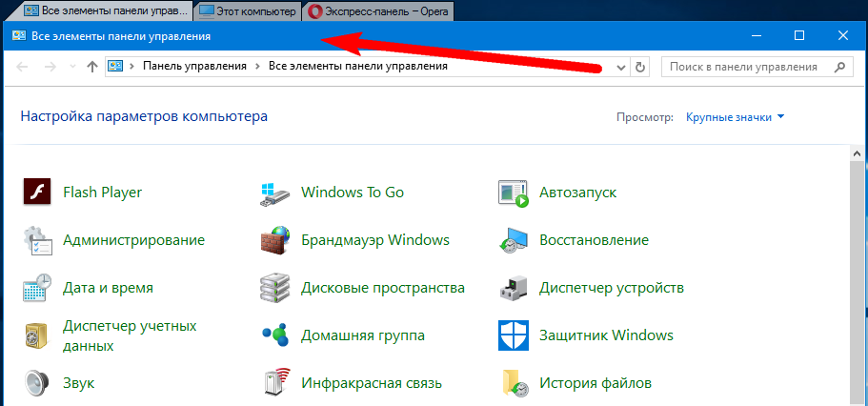Screen dimensions: 868x406
Task: Open the recent locations dropdown arrow
Action: pyautogui.click(x=72, y=67)
